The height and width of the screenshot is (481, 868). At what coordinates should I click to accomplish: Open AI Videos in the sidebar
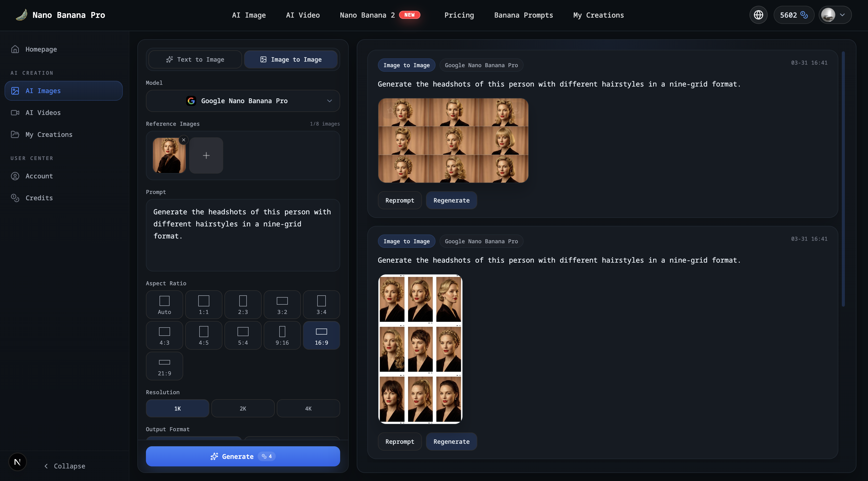(43, 112)
